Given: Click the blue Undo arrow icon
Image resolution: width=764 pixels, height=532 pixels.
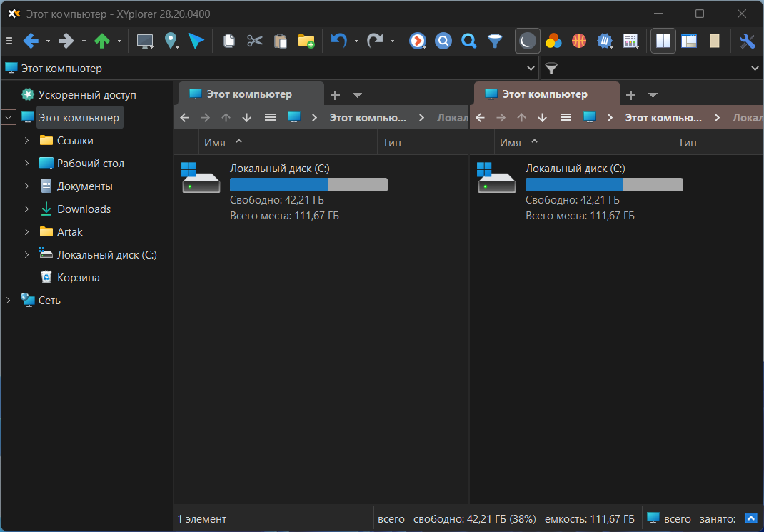Looking at the screenshot, I should pyautogui.click(x=338, y=41).
